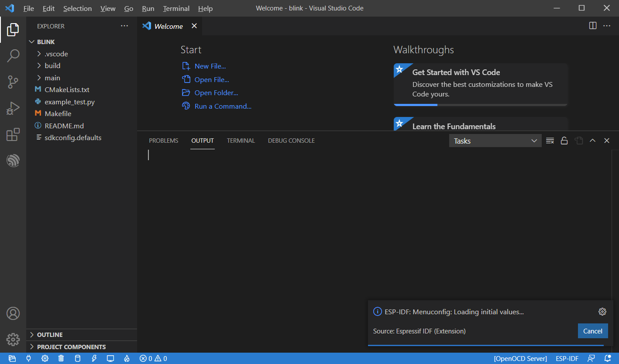The image size is (619, 364).
Task: Open example_test.py in the explorer
Action: point(82,102)
